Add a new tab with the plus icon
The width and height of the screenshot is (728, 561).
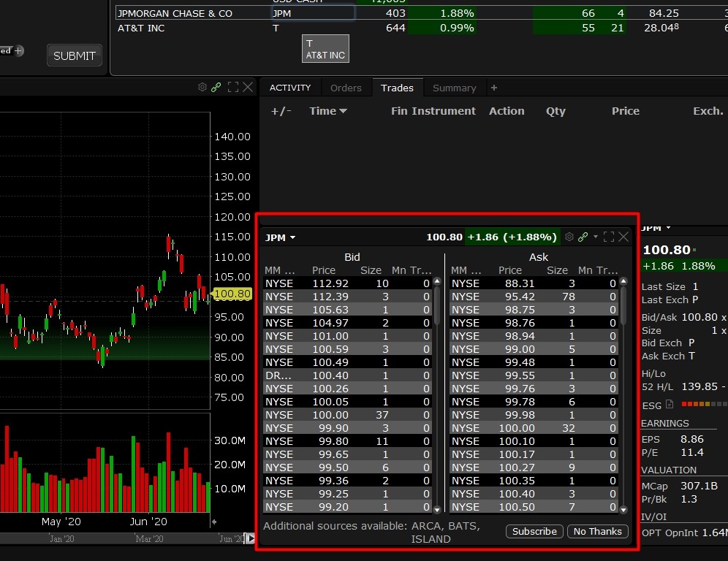coord(495,88)
